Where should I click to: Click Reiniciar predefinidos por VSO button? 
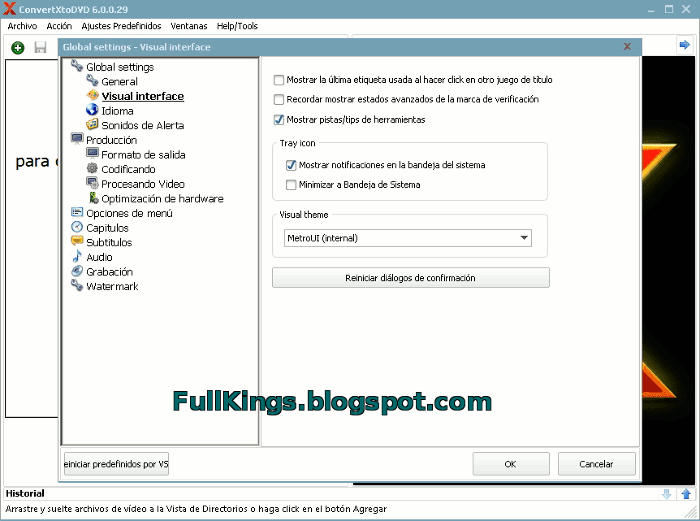tap(116, 464)
